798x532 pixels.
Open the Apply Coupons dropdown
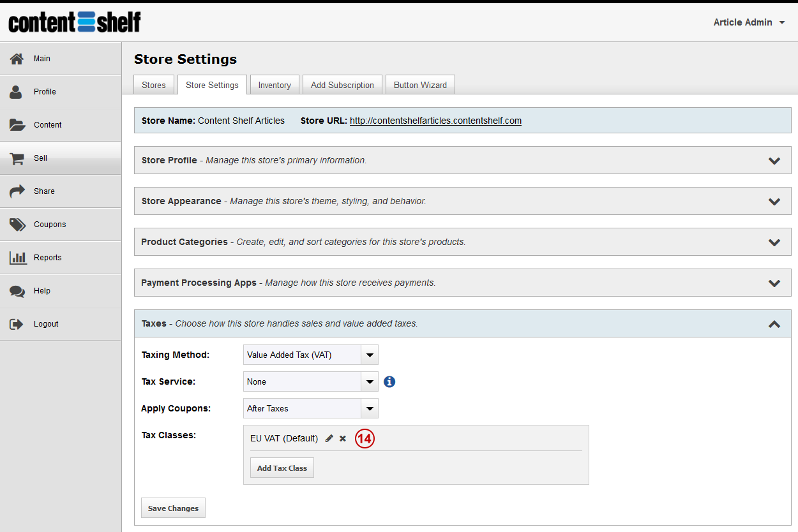coord(311,408)
